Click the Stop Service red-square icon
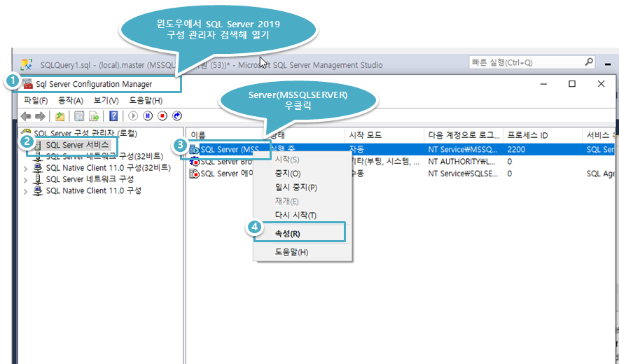 162,115
